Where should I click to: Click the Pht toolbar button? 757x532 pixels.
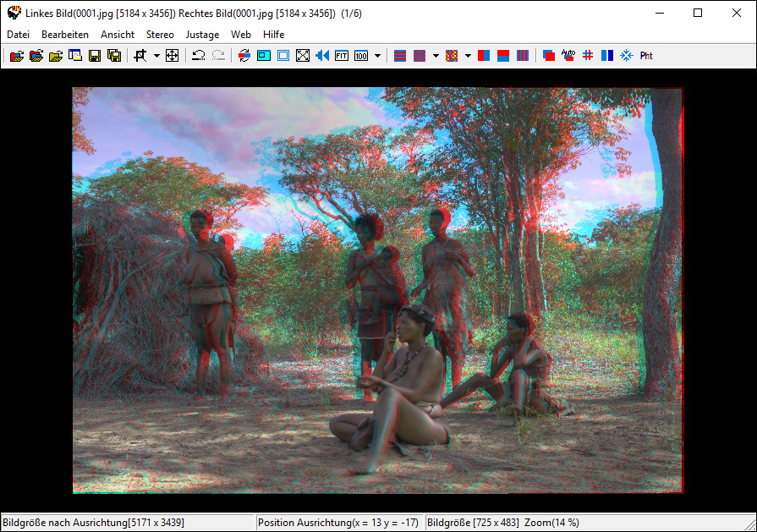(646, 56)
